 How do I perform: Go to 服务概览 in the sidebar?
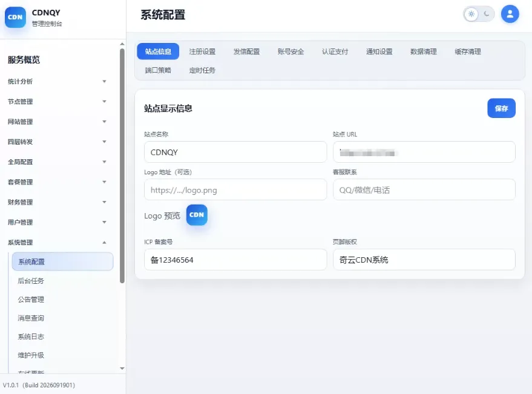point(24,60)
